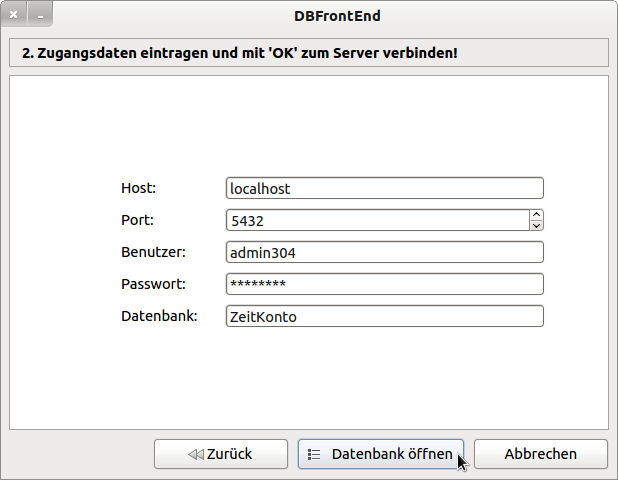
Task: Close the DBFrontEnd window
Action: pyautogui.click(x=14, y=16)
